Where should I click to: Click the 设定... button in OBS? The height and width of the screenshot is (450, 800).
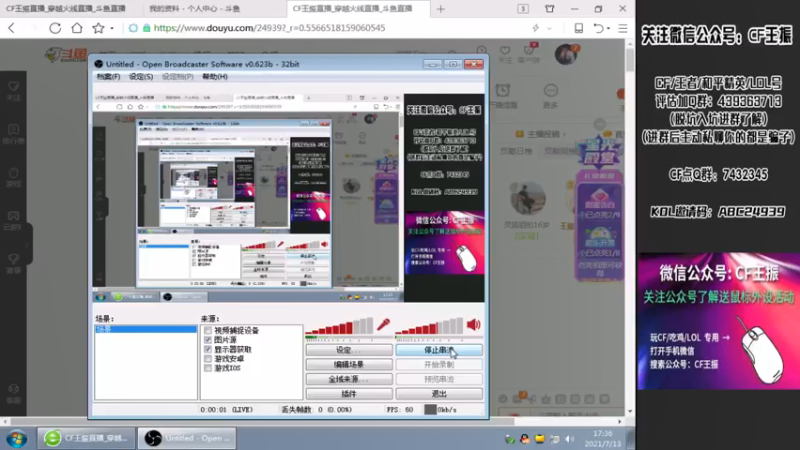[349, 350]
